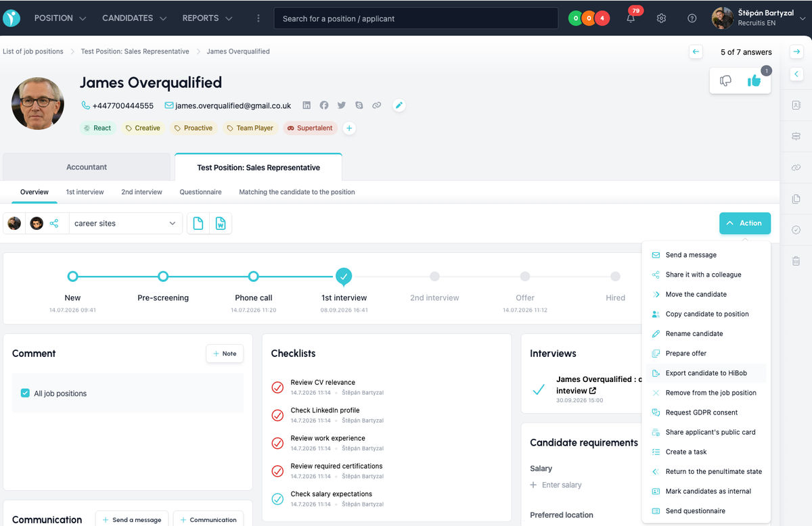Expand the CANDIDATES menu in top bar

coord(134,18)
